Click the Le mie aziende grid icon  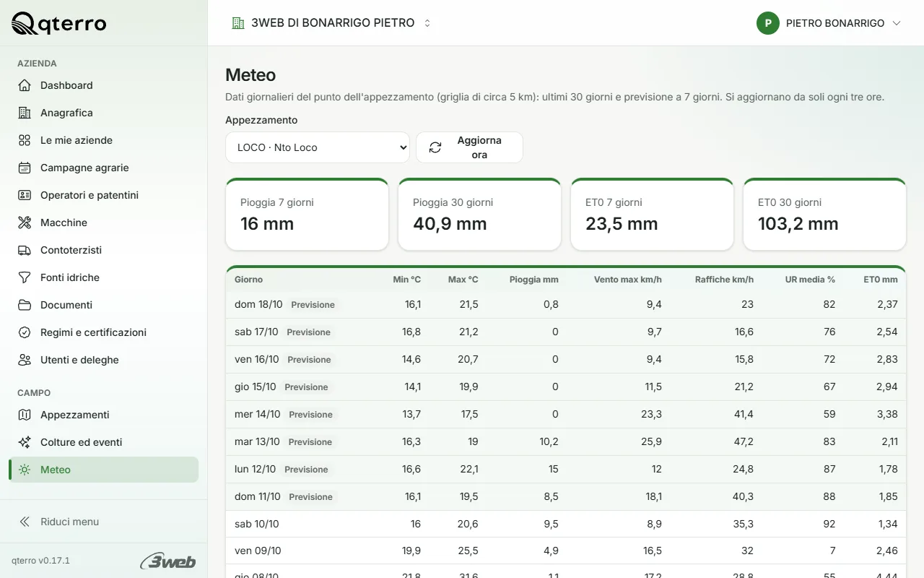coord(25,140)
